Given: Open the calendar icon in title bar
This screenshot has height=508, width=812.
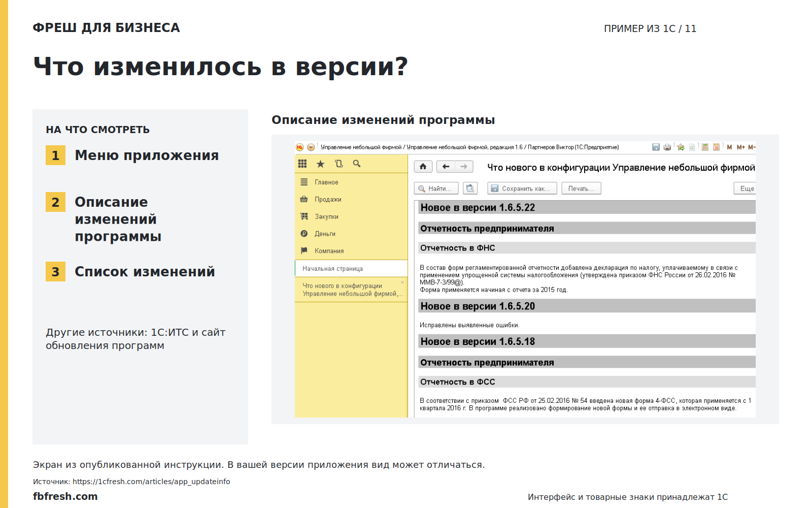Looking at the screenshot, I should point(716,147).
